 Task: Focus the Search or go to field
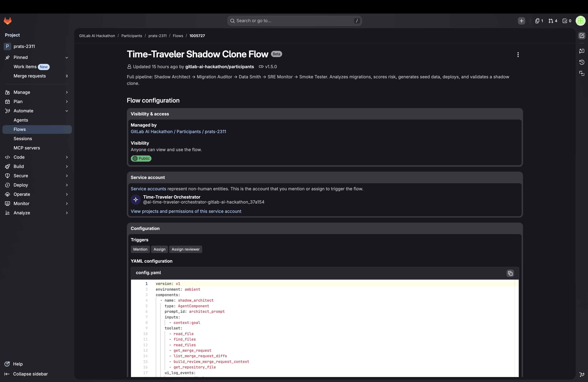click(x=294, y=21)
